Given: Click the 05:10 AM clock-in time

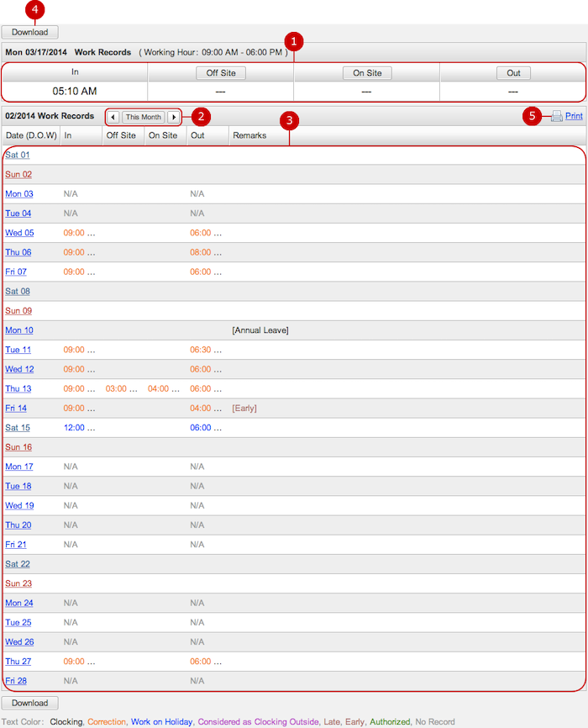Looking at the screenshot, I should (x=75, y=92).
